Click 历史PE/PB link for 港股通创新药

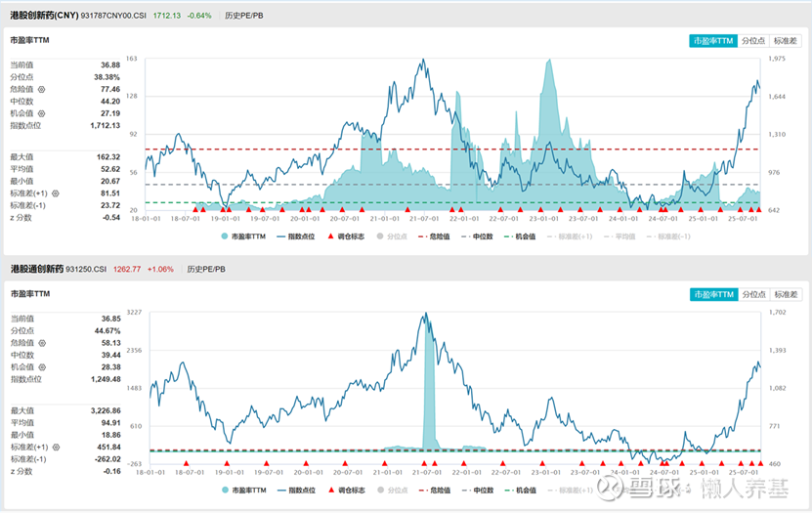coord(206,269)
